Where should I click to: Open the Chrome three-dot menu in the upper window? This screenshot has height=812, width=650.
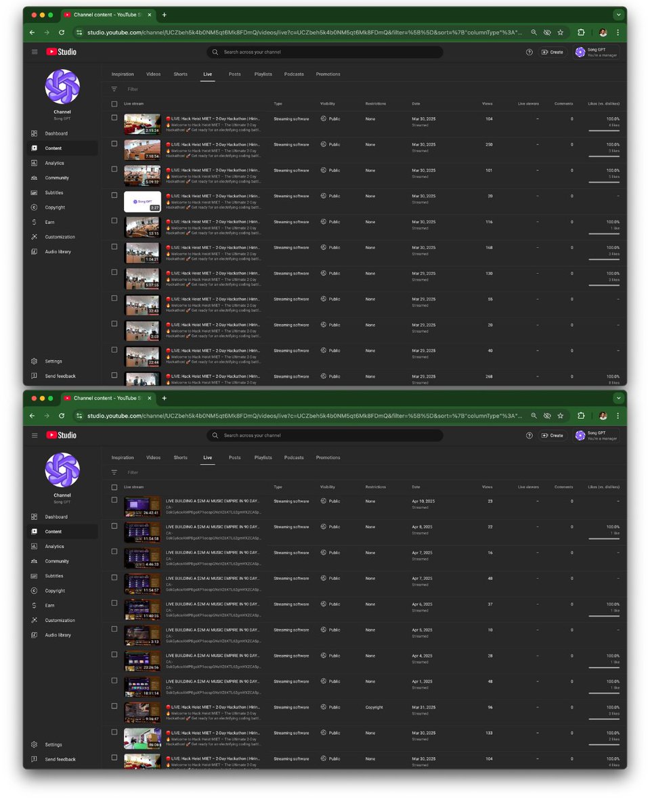tap(617, 32)
